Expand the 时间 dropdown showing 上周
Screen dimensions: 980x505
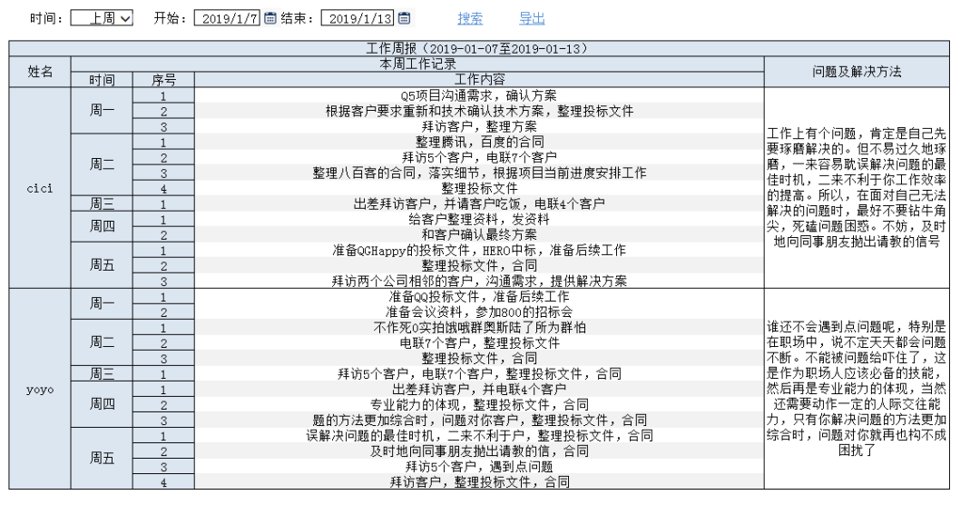[102, 18]
